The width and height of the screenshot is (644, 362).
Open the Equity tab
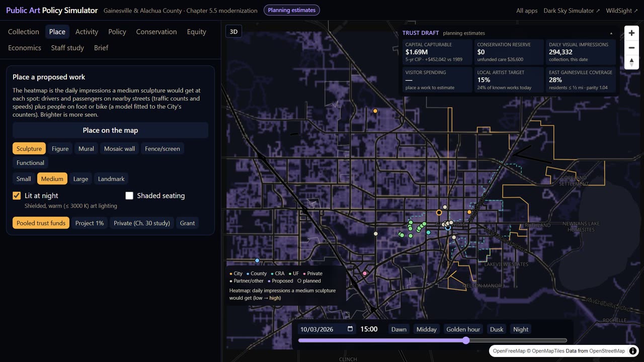point(197,32)
